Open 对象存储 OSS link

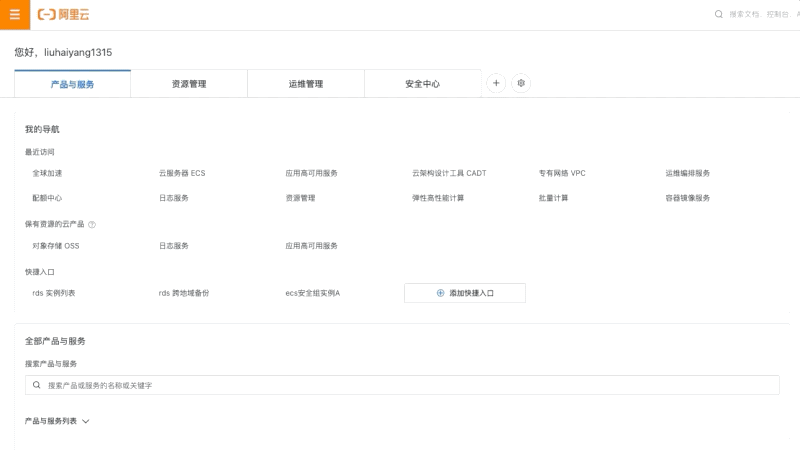point(56,246)
